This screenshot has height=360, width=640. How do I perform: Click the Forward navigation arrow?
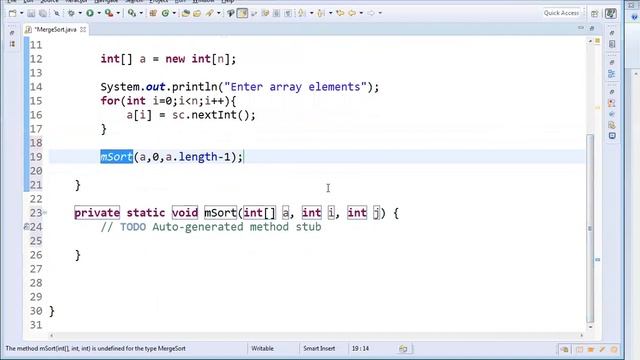point(371,13)
